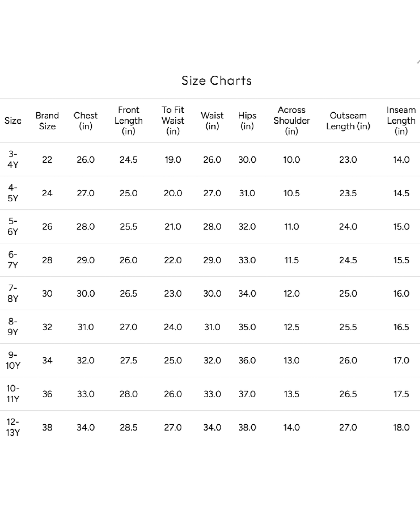Click the partially visible close icon
420x527 pixels.
pyautogui.click(x=418, y=62)
